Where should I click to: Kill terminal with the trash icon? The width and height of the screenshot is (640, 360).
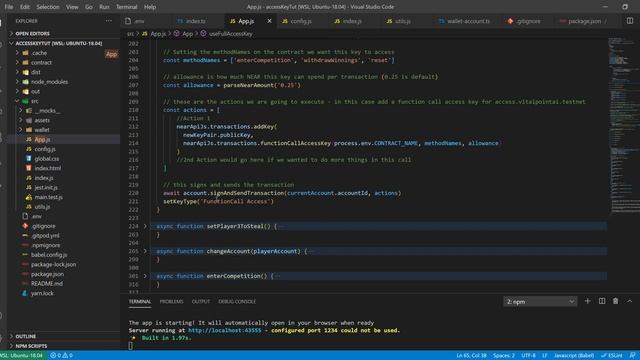click(x=616, y=301)
